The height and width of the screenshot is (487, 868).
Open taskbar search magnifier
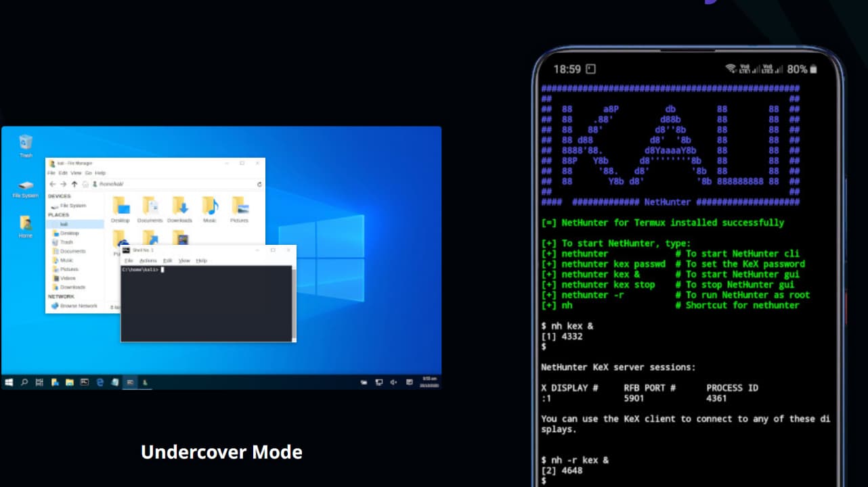(24, 382)
